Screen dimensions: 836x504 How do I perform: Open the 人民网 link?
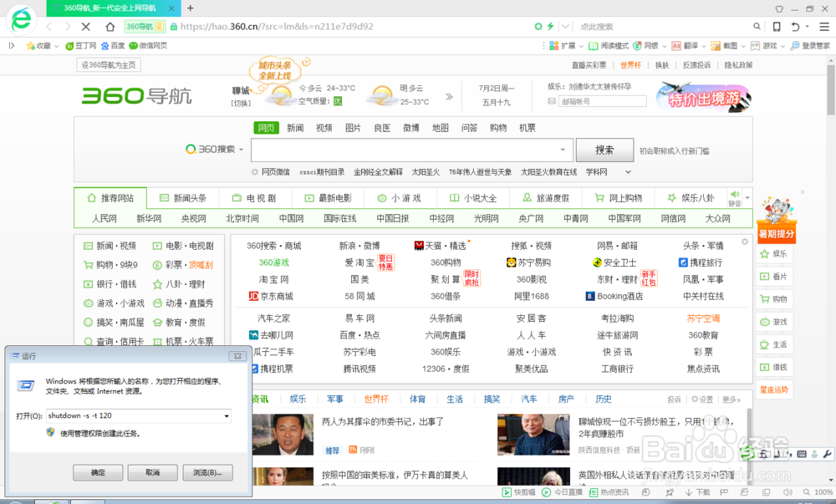pyautogui.click(x=104, y=218)
